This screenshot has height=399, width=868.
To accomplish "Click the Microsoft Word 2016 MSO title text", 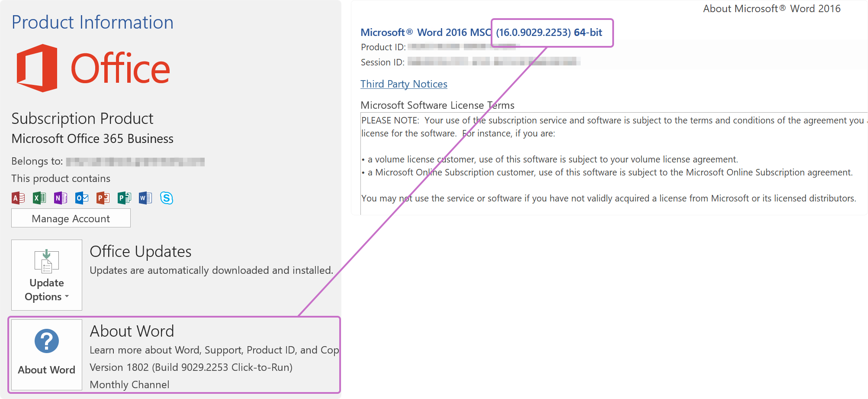I will (x=426, y=32).
